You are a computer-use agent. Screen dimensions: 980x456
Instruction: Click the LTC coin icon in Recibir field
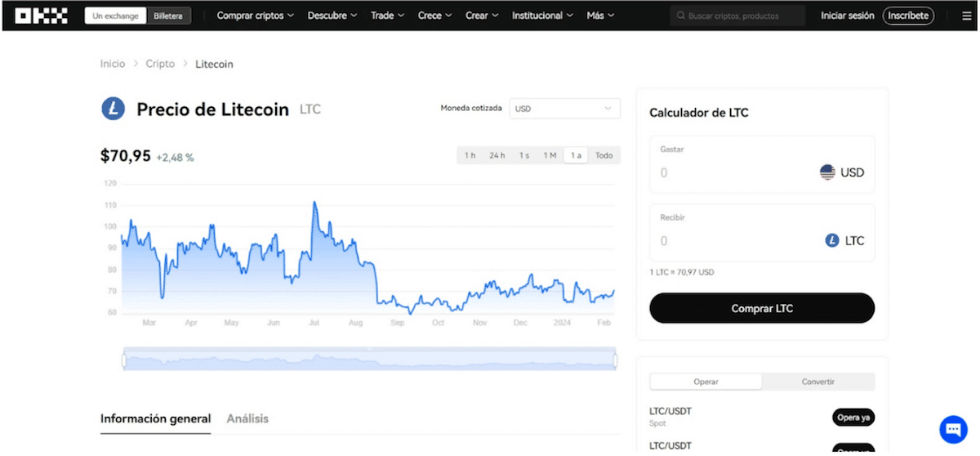pos(832,240)
